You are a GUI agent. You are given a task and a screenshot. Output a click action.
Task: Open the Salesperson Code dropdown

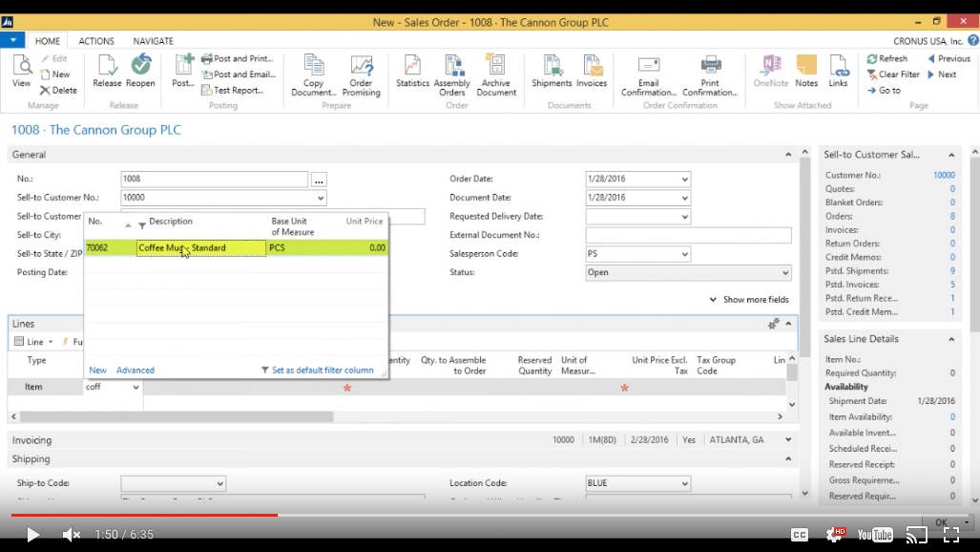(684, 254)
